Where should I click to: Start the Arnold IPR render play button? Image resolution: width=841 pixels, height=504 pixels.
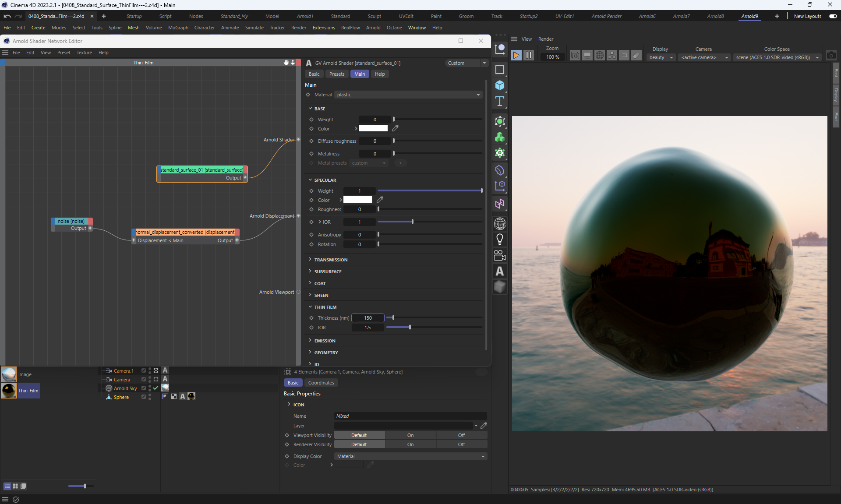[516, 55]
